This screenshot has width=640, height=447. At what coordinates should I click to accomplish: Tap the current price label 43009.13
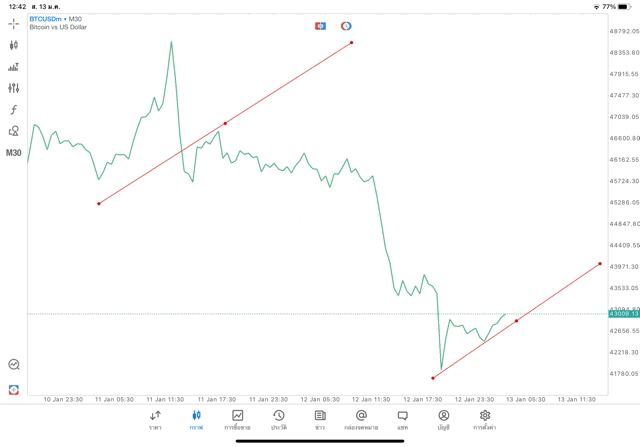(x=622, y=314)
